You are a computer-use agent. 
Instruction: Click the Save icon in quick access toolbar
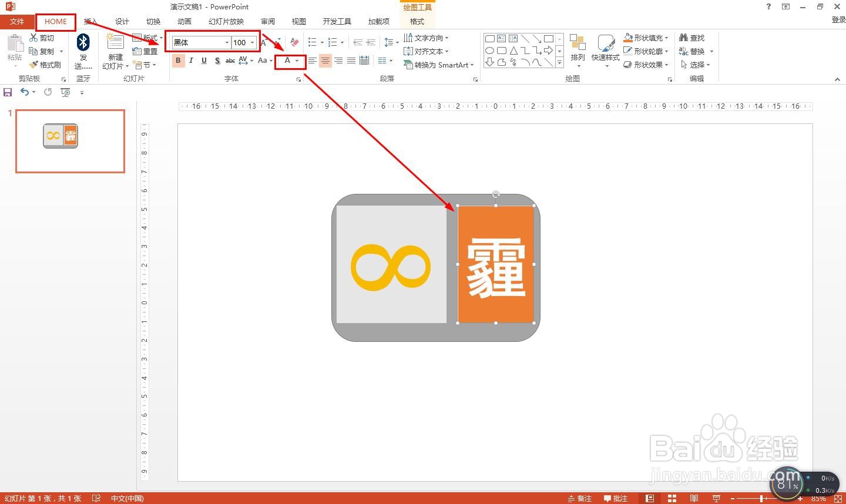(x=8, y=92)
